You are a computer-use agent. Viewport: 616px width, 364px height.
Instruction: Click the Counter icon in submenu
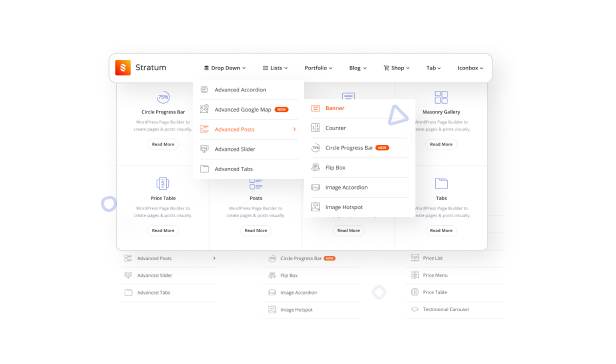tap(315, 128)
